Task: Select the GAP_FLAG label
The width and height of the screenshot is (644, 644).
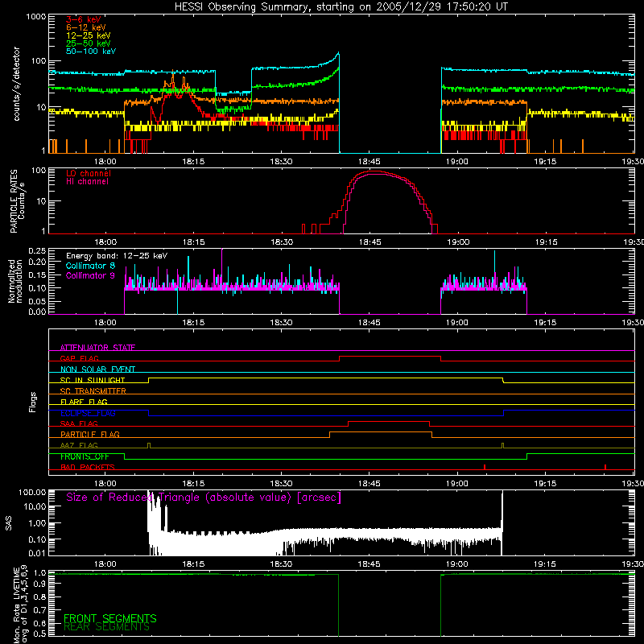Action: pos(80,358)
